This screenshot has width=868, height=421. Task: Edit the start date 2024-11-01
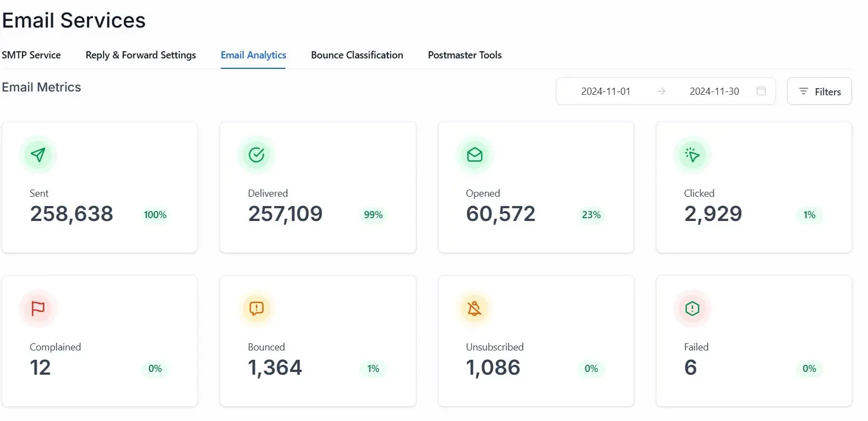[x=606, y=91]
